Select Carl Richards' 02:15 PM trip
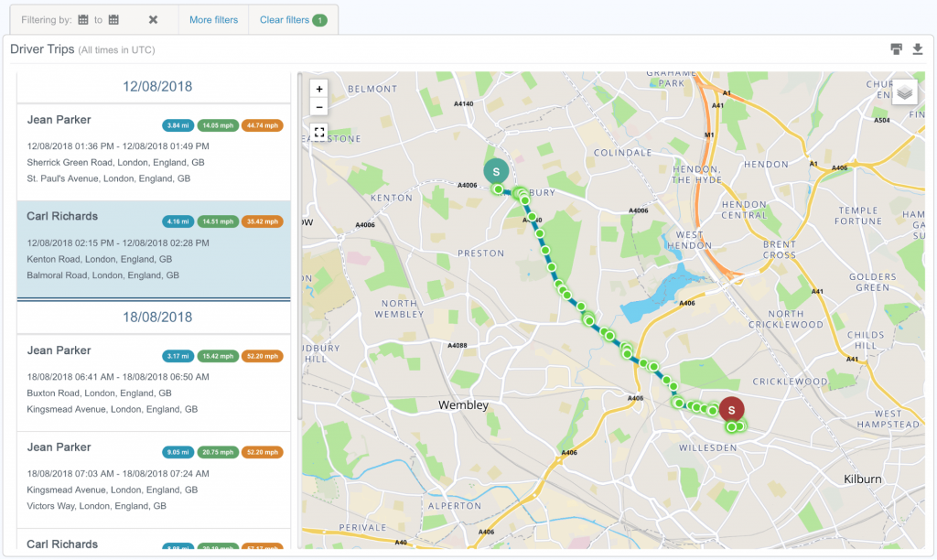 point(154,249)
